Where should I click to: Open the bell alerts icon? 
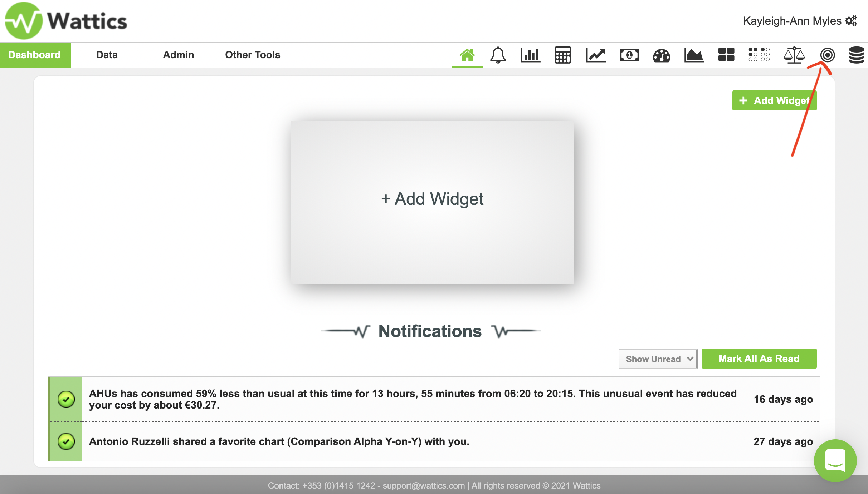pyautogui.click(x=498, y=55)
